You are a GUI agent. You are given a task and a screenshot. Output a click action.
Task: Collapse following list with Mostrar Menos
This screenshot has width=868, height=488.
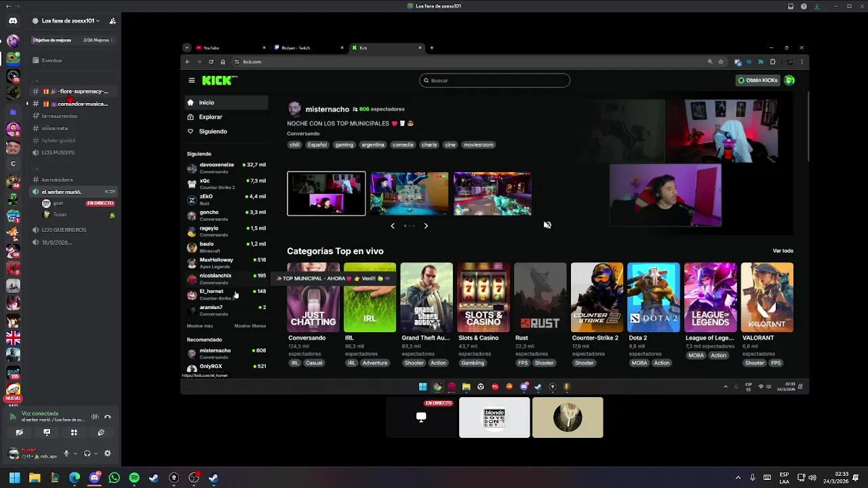pos(250,326)
